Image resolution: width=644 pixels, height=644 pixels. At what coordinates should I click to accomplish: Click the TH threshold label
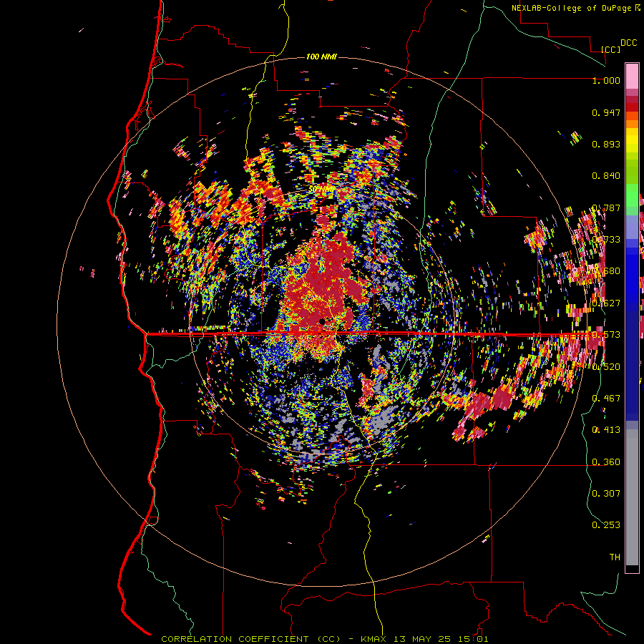[x=615, y=557]
